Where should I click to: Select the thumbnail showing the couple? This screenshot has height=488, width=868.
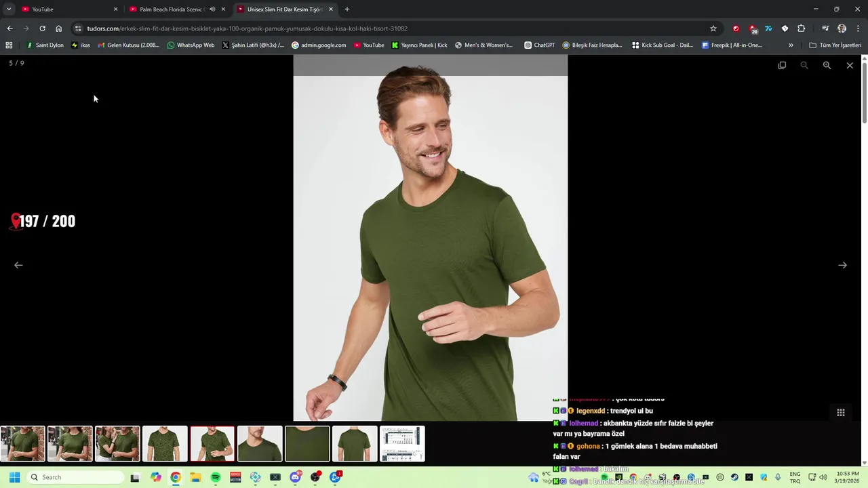click(117, 444)
